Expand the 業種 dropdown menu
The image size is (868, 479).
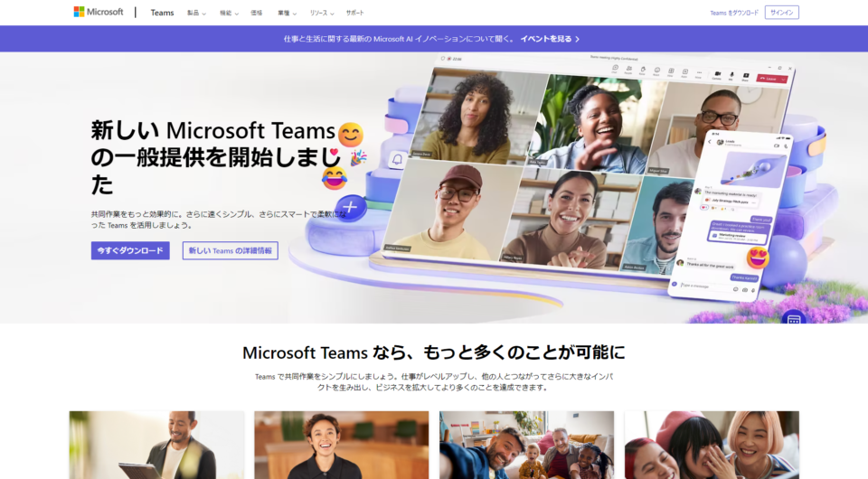pyautogui.click(x=287, y=13)
